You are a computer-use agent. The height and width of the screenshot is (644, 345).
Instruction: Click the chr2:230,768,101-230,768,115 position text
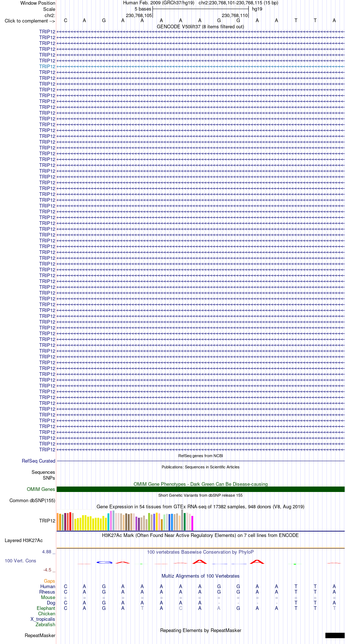pos(238,3)
